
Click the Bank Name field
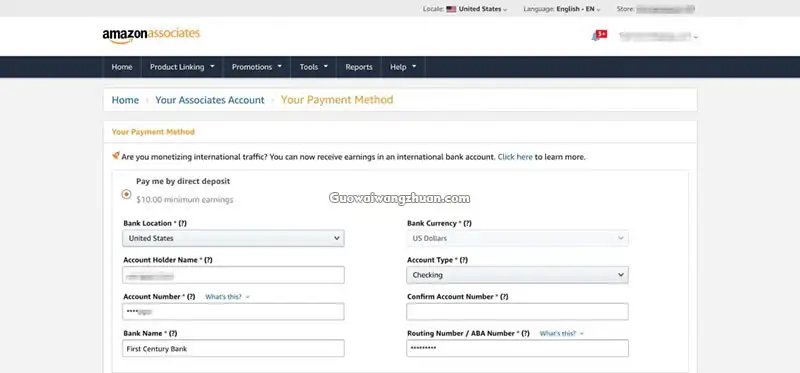233,349
